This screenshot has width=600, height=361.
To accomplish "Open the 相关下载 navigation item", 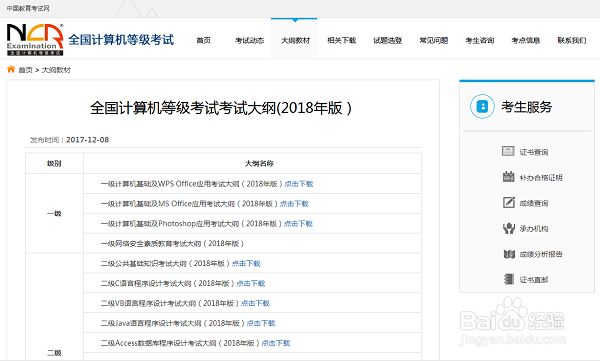I will (x=341, y=40).
